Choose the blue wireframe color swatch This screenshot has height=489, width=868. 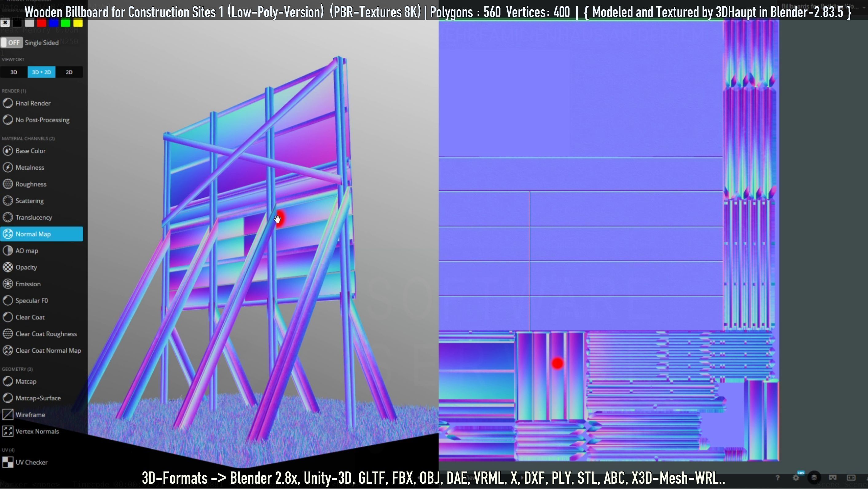tap(53, 23)
